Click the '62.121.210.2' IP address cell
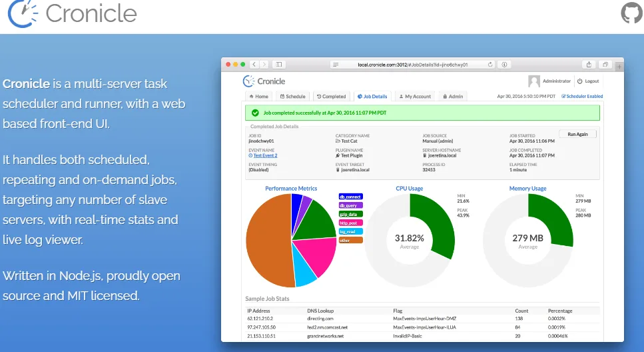 260,319
